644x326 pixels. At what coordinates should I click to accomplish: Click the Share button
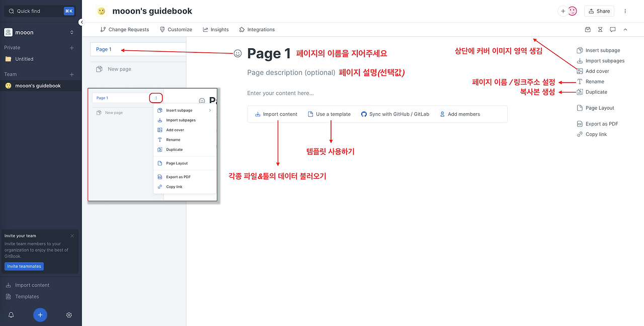pos(599,11)
